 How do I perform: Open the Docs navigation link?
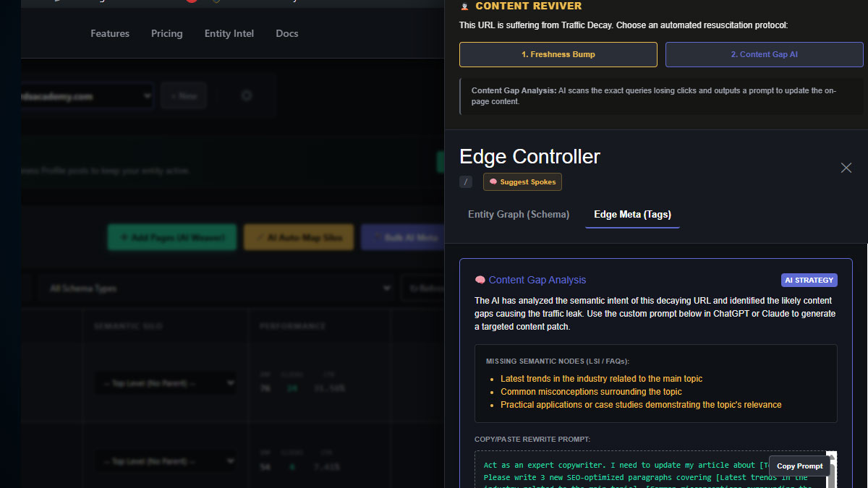(287, 33)
